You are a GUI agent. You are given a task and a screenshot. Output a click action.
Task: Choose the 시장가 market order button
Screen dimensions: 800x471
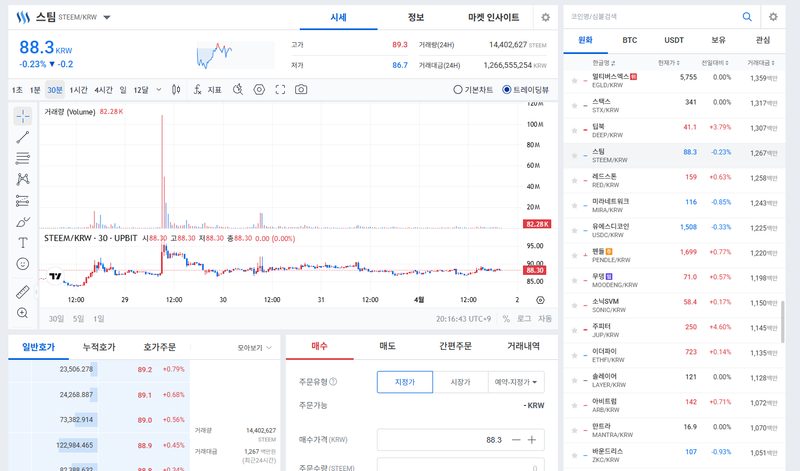[x=461, y=381]
